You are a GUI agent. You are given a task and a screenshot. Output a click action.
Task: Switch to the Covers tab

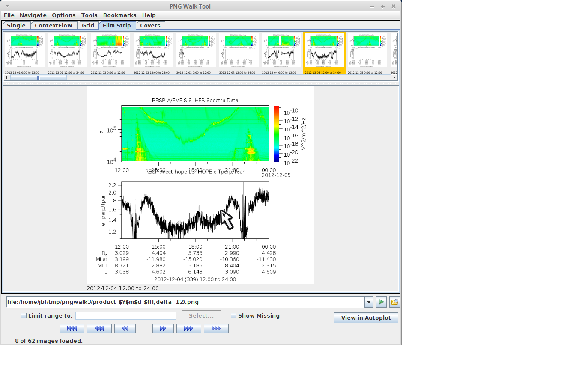click(150, 25)
